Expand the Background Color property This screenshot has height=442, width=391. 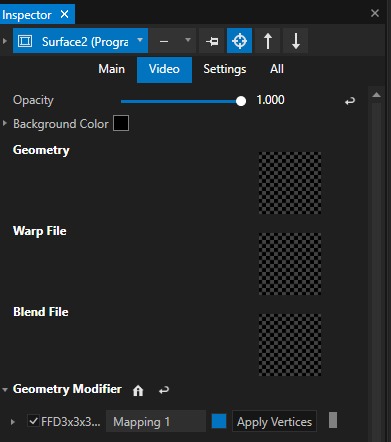pyautogui.click(x=5, y=123)
